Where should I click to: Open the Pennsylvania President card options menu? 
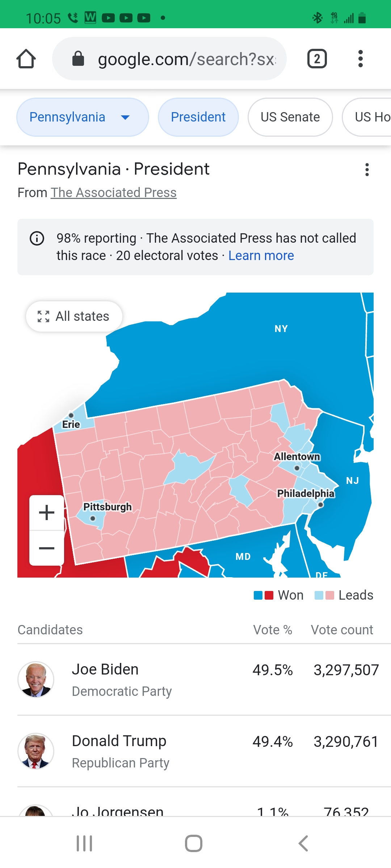(367, 170)
